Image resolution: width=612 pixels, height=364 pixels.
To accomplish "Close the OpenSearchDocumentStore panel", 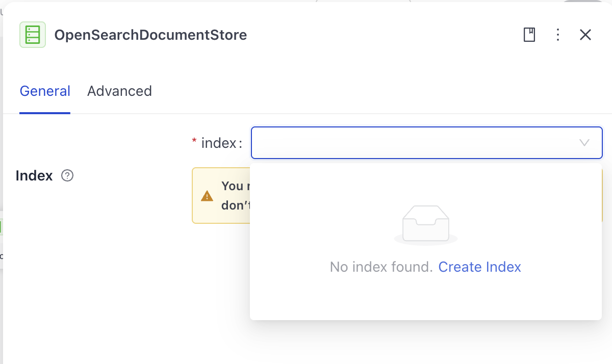I will (585, 35).
